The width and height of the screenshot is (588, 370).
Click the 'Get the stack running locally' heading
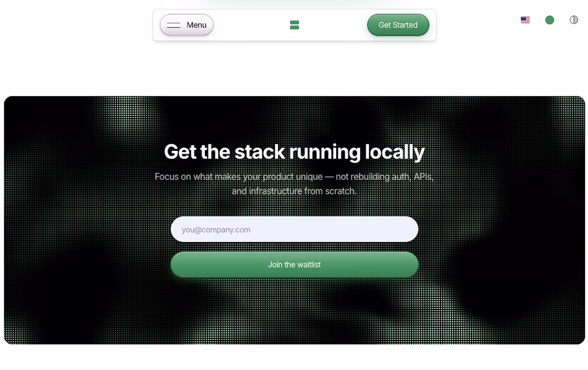tap(295, 152)
